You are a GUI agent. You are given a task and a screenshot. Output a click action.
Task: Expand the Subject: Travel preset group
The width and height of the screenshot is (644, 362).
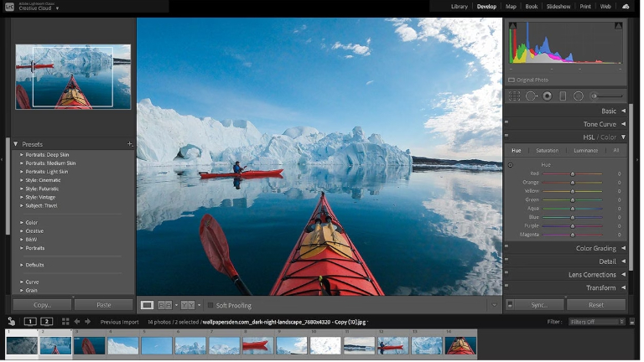click(22, 206)
